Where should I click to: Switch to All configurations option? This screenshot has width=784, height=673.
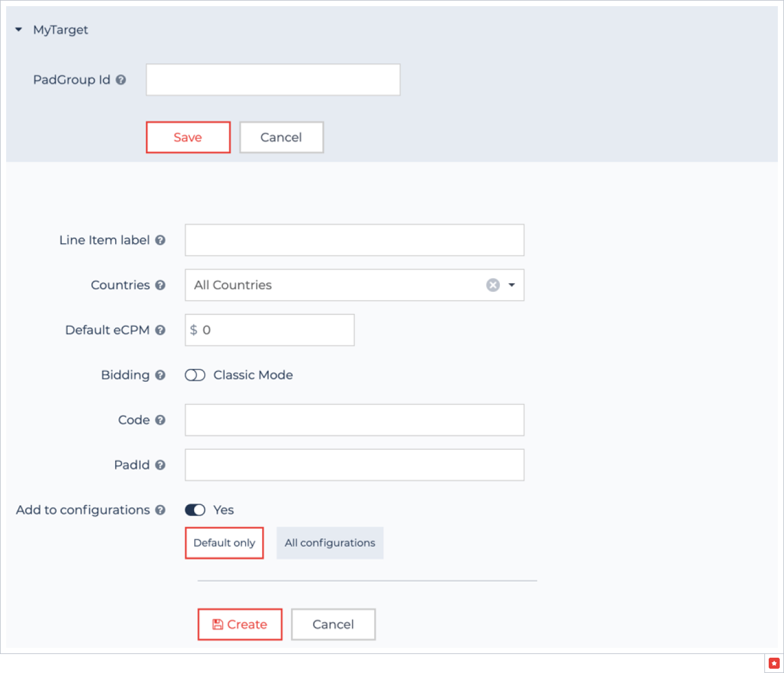(330, 543)
